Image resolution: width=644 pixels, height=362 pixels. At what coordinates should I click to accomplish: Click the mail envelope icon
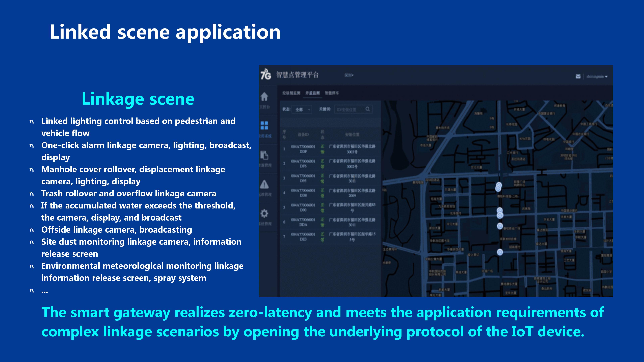578,76
